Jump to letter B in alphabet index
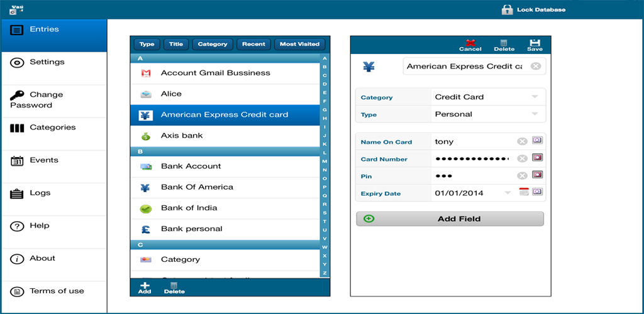The width and height of the screenshot is (644, 314). click(x=325, y=67)
